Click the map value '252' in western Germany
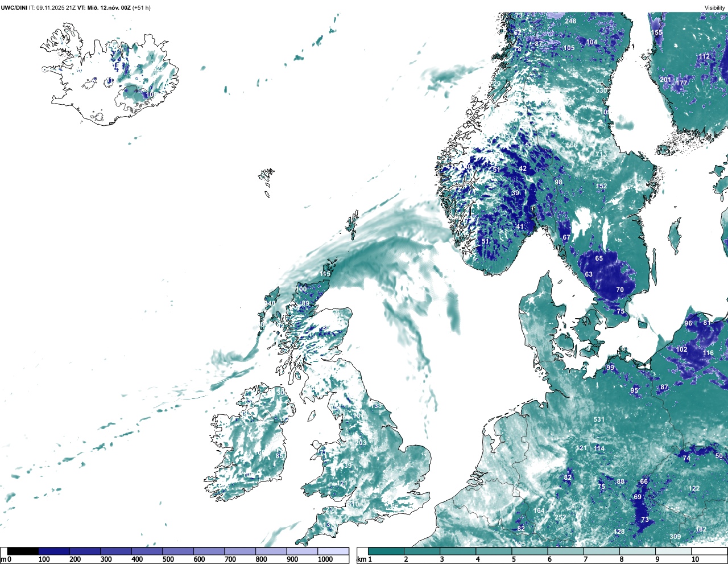This screenshot has height=564, width=728. click(x=560, y=517)
